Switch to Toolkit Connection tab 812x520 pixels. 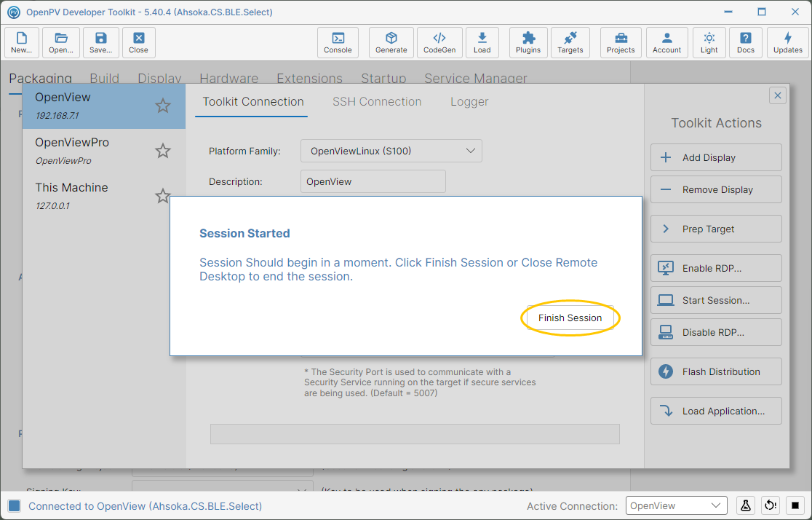252,102
